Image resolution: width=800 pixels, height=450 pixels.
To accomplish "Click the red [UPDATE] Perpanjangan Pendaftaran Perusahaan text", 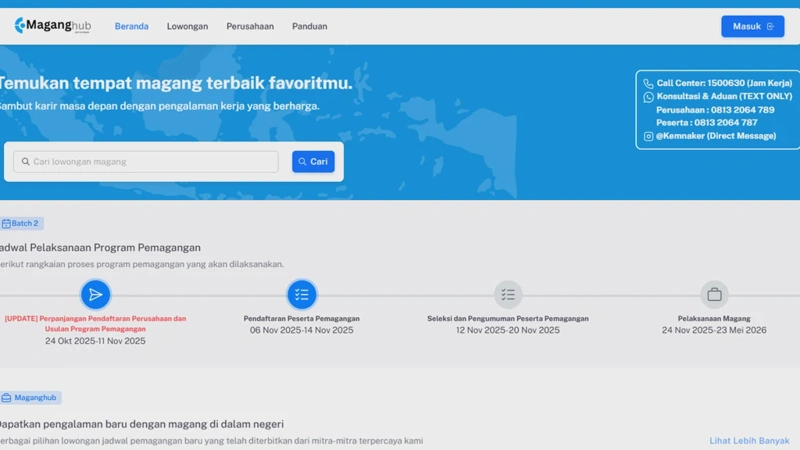I will point(95,323).
